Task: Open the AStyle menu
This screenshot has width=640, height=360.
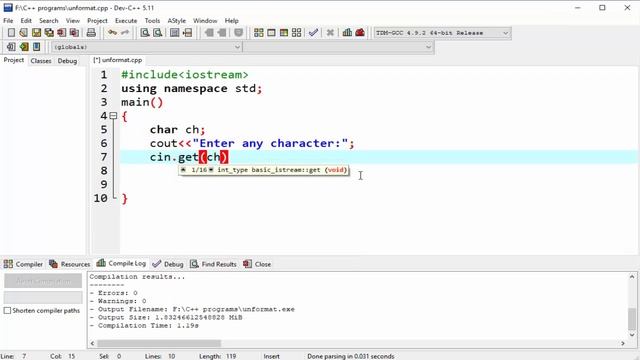Action: pos(176,20)
